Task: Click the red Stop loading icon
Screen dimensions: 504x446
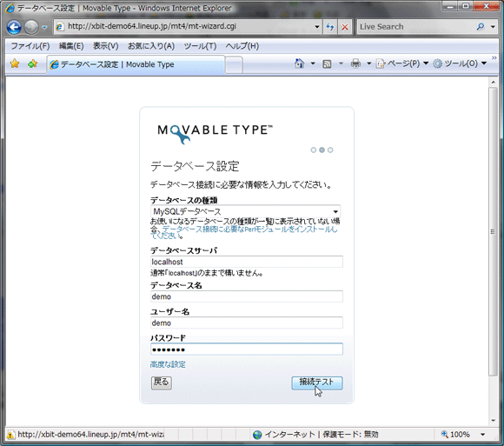Action: point(345,27)
